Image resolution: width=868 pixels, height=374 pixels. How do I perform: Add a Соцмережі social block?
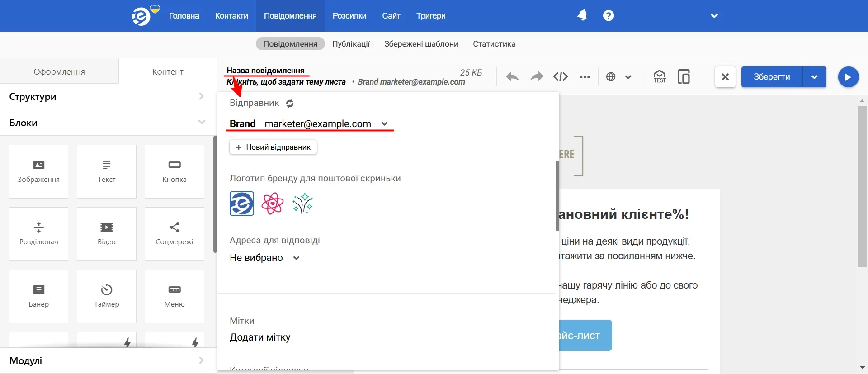[175, 234]
